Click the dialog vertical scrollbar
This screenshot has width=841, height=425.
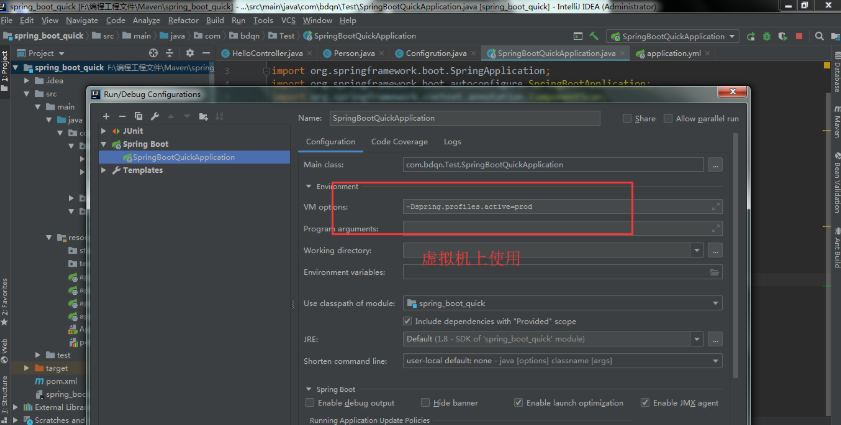(735, 255)
